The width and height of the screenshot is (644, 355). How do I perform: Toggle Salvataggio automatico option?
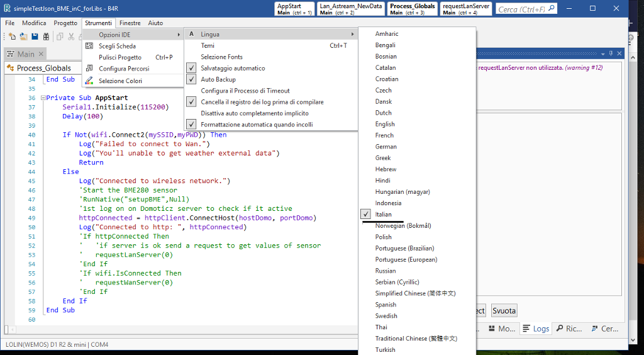[233, 68]
